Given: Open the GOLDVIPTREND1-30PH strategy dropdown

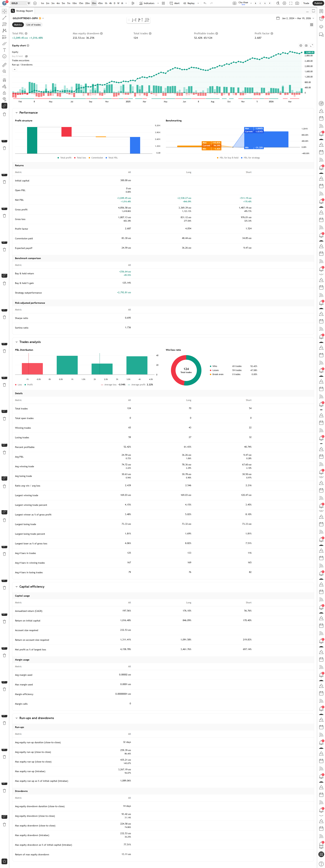Looking at the screenshot, I should point(28,18).
